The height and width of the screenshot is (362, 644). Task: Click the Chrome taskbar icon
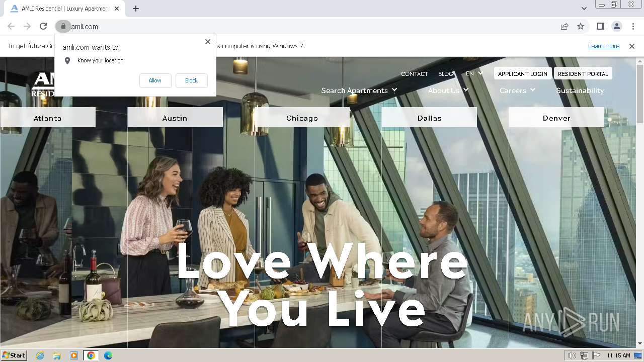pyautogui.click(x=91, y=355)
